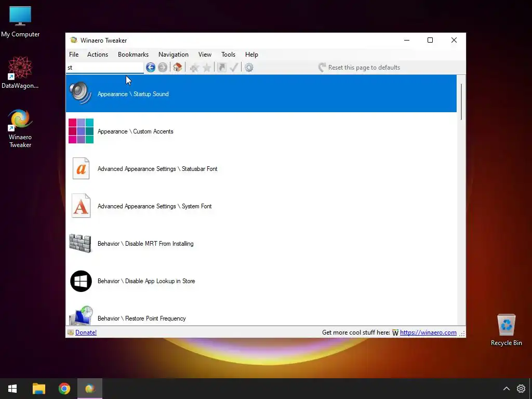This screenshot has width=532, height=399.
Task: Select 'Behavior \ Disable MRT From Installing'
Action: (x=261, y=243)
